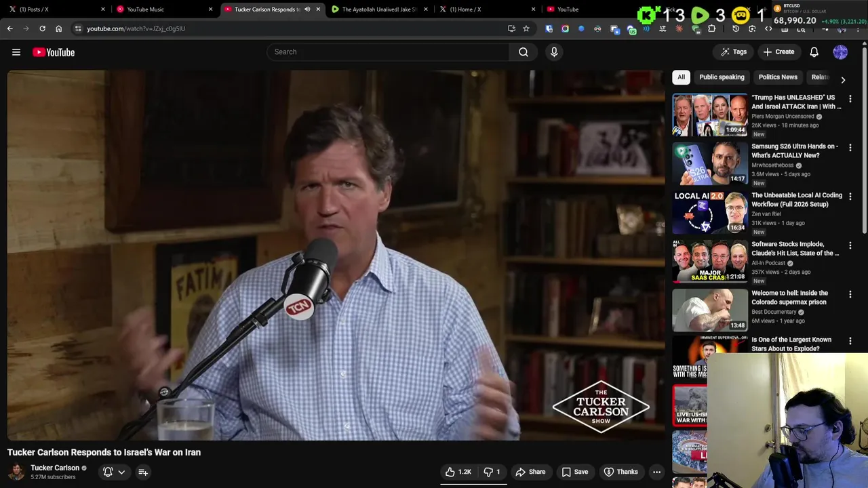Switch to The Ayatollah Unalived tab
Screen dimensions: 868x488
(x=378, y=9)
